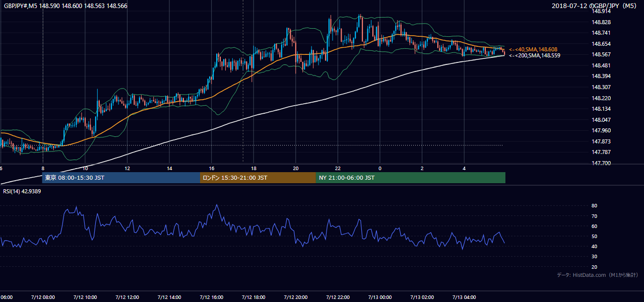This screenshot has height=302, width=644.
Task: Click the RSI 30 level label
Action: 594,256
